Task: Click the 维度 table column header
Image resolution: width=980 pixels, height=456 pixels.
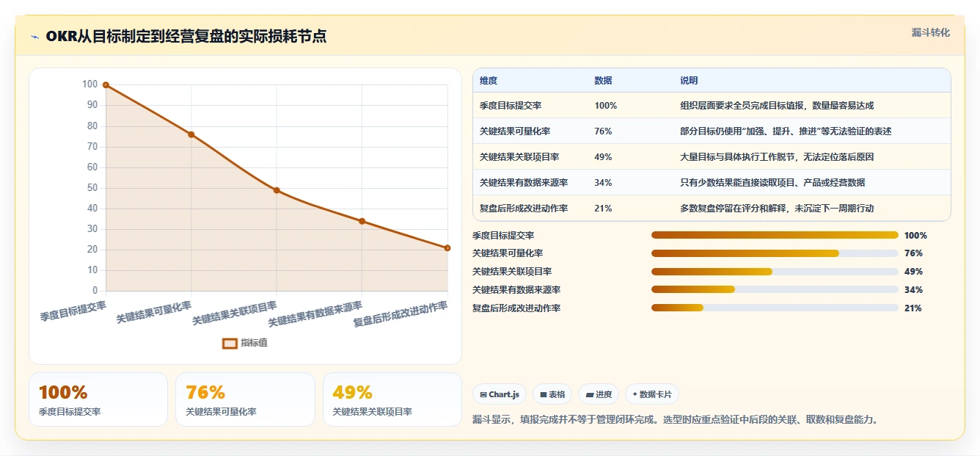Action: tap(489, 81)
